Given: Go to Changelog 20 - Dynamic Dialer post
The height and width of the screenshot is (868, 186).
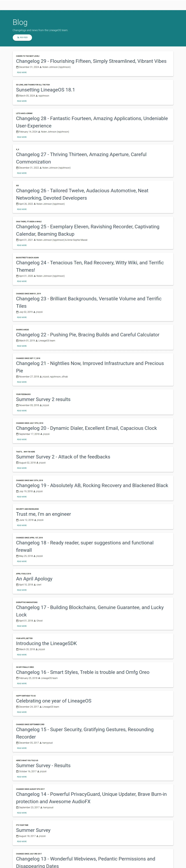Looking at the screenshot, I should [x=86, y=428].
